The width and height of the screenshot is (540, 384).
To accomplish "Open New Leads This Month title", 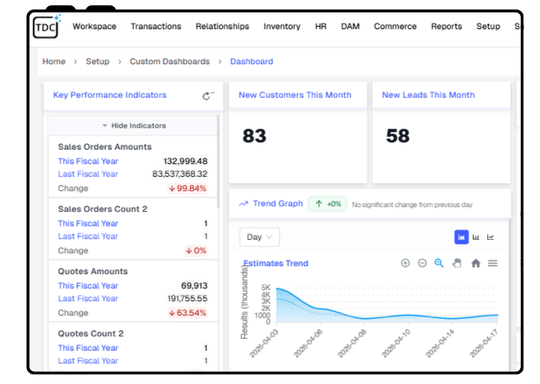I will (x=428, y=95).
